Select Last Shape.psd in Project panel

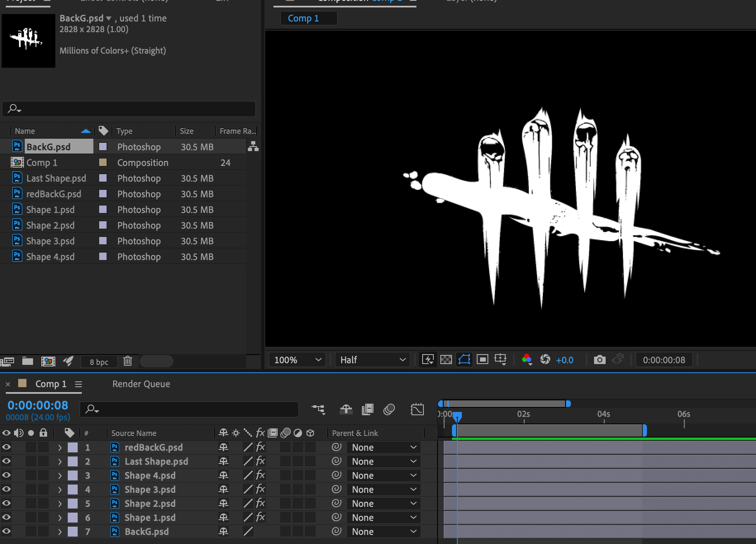coord(56,178)
